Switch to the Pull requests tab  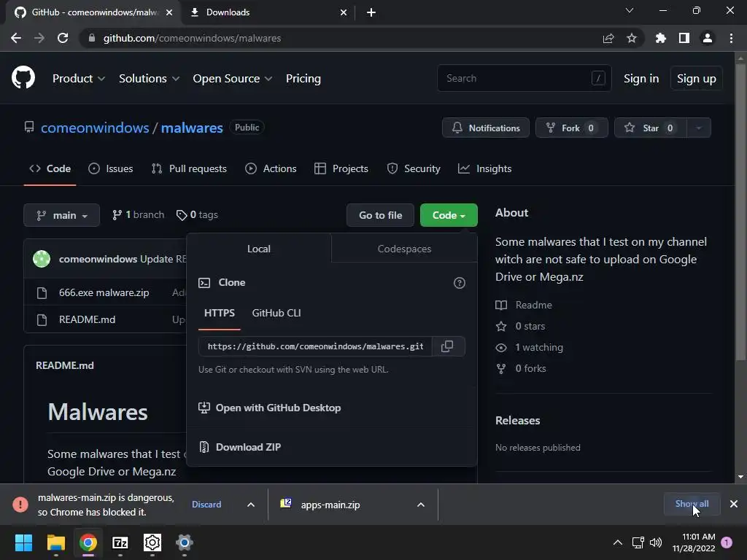[x=189, y=168]
